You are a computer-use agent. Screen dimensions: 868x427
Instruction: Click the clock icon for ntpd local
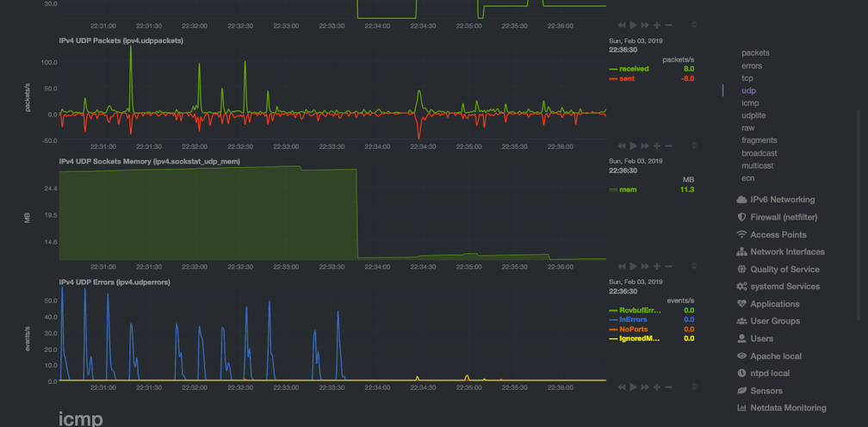pos(741,374)
